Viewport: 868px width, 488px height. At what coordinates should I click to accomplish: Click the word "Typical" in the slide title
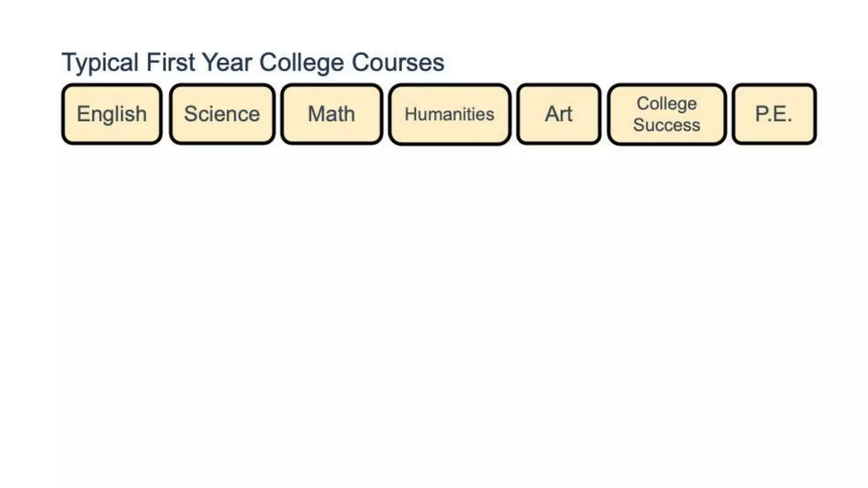[100, 62]
